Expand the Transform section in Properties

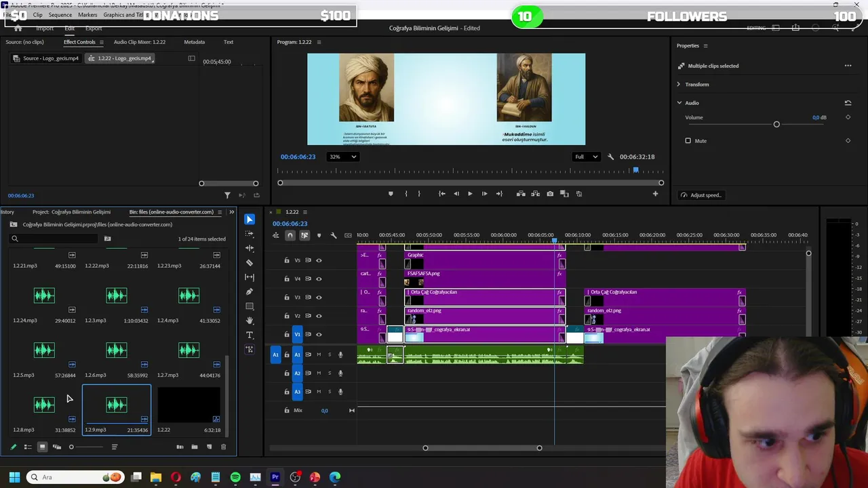click(x=679, y=84)
